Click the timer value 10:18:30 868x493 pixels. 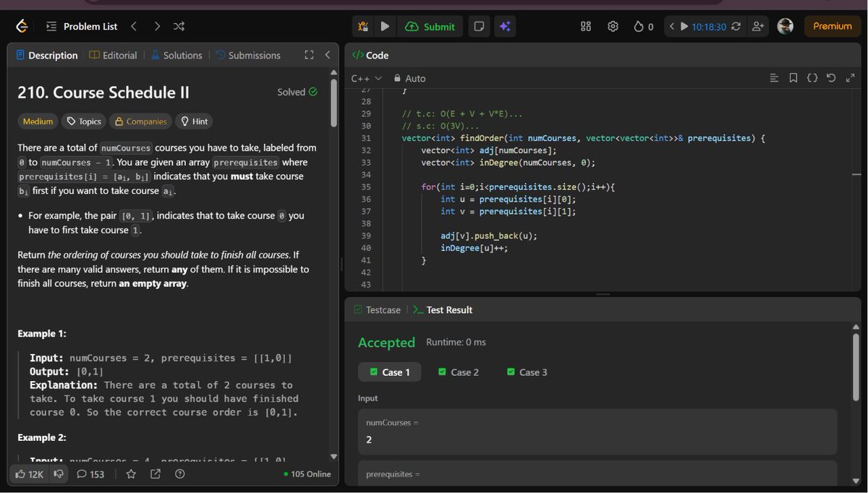pos(709,27)
